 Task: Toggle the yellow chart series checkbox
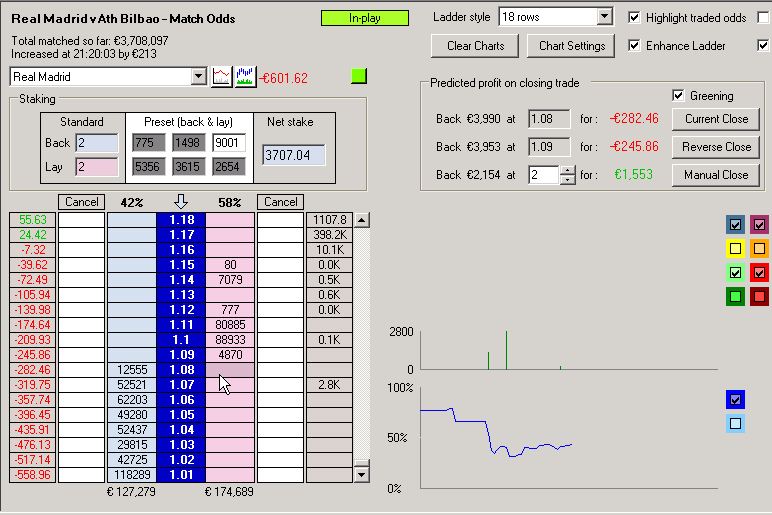coord(736,248)
